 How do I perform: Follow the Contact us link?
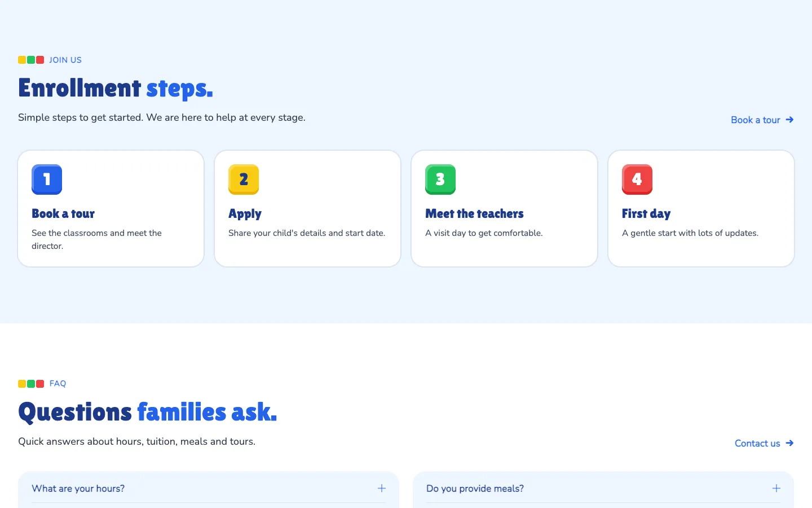tap(764, 443)
